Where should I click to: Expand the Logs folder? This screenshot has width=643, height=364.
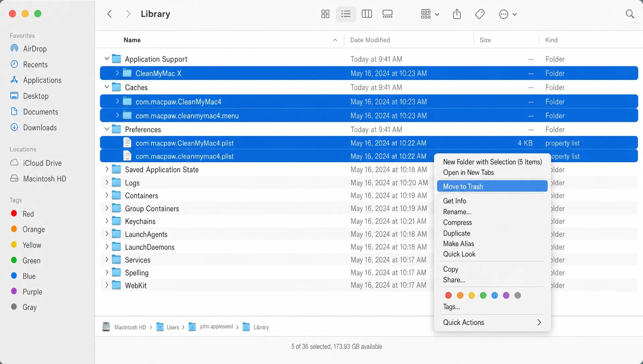click(107, 182)
